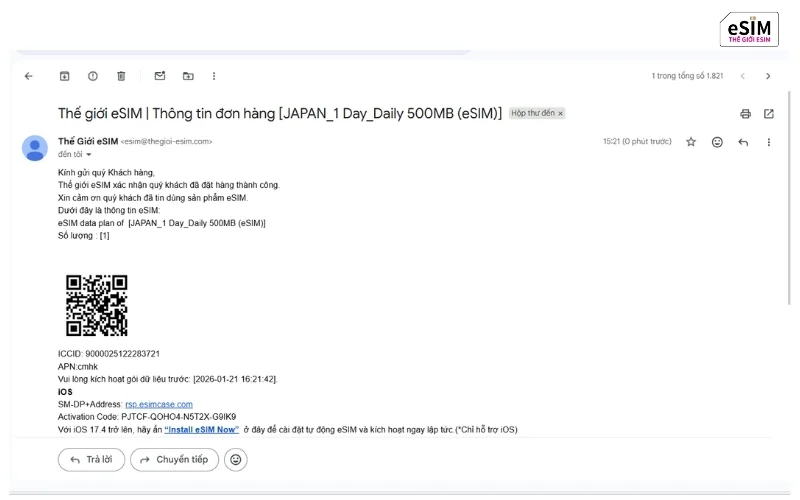This screenshot has width=800, height=500.
Task: Remove the 'Hộp thư đến' label
Action: [x=560, y=113]
